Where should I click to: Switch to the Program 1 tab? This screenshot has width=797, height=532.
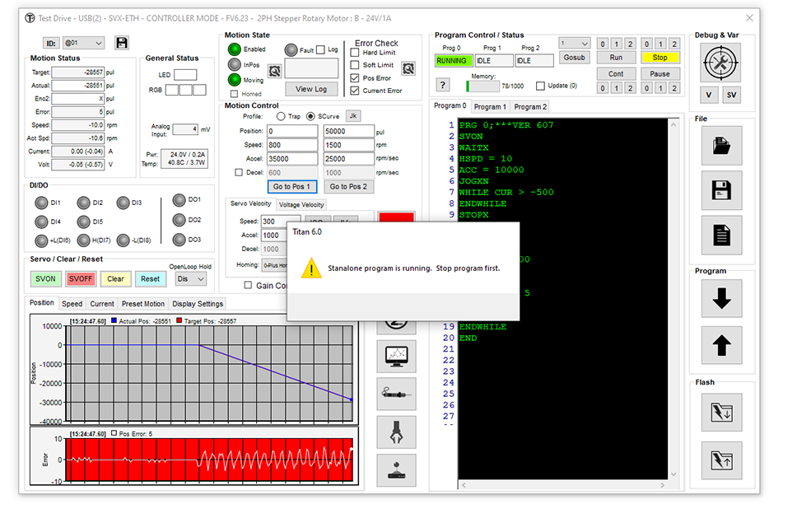[x=490, y=106]
